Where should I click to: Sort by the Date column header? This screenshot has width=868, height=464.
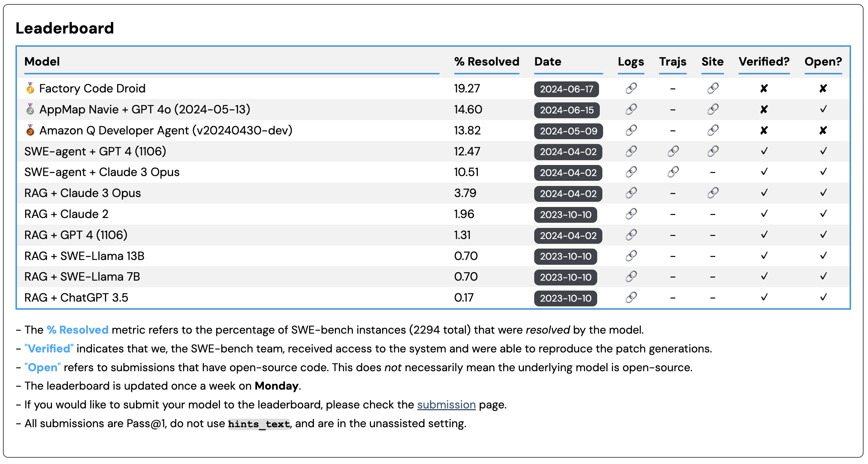pos(547,61)
